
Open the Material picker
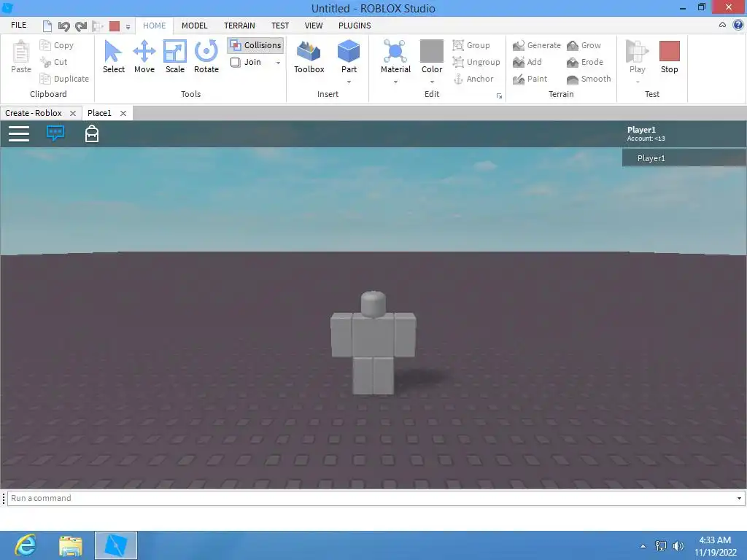click(x=395, y=57)
